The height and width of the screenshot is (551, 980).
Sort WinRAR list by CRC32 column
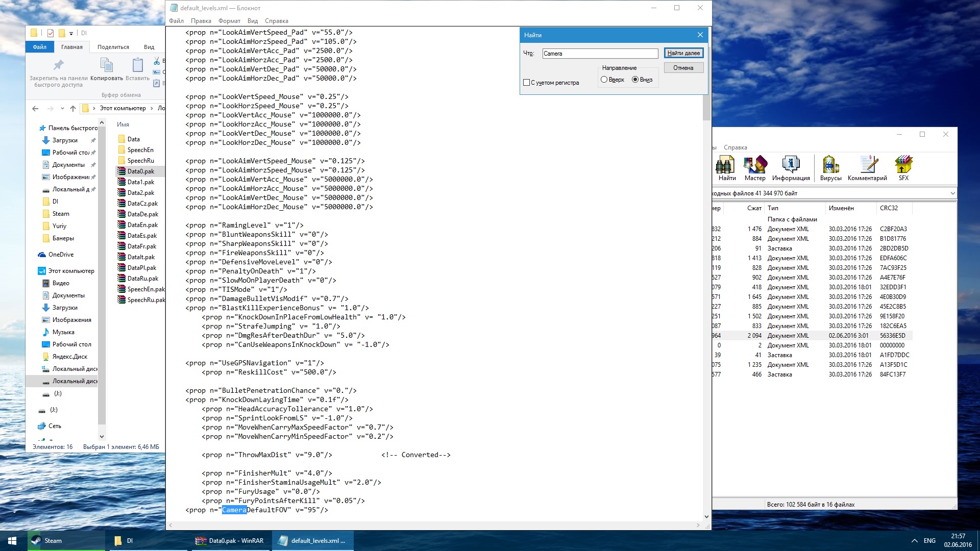(894, 208)
